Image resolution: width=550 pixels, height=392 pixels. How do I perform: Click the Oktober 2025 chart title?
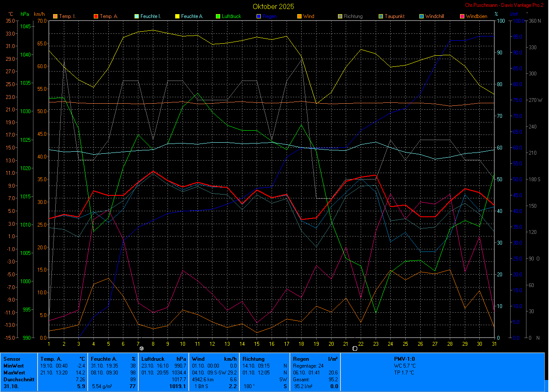tap(273, 6)
